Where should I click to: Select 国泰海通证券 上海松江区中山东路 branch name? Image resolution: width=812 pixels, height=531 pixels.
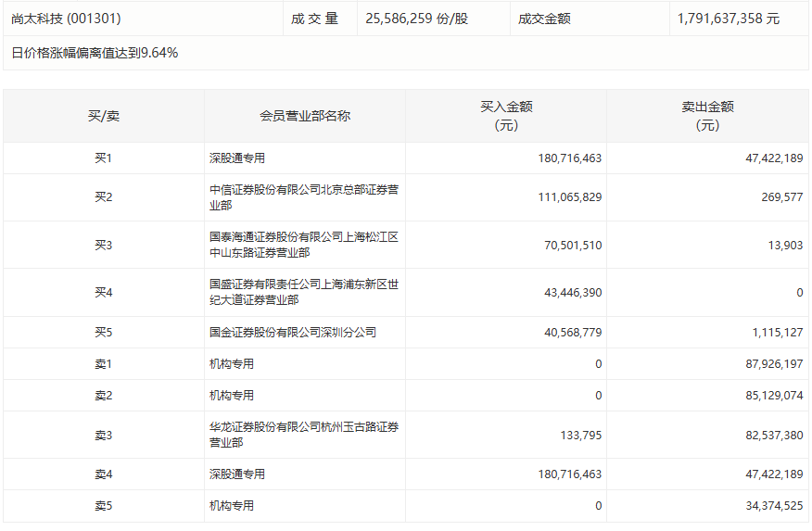(304, 245)
